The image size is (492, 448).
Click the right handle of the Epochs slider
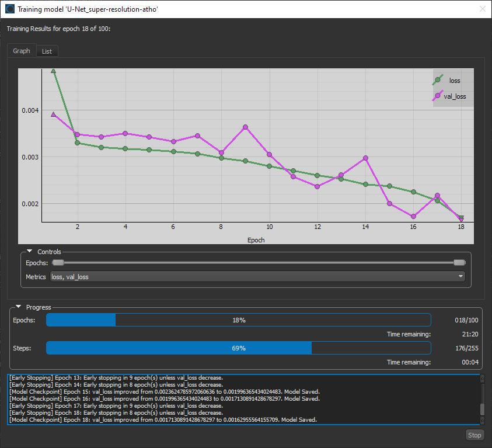(x=459, y=263)
